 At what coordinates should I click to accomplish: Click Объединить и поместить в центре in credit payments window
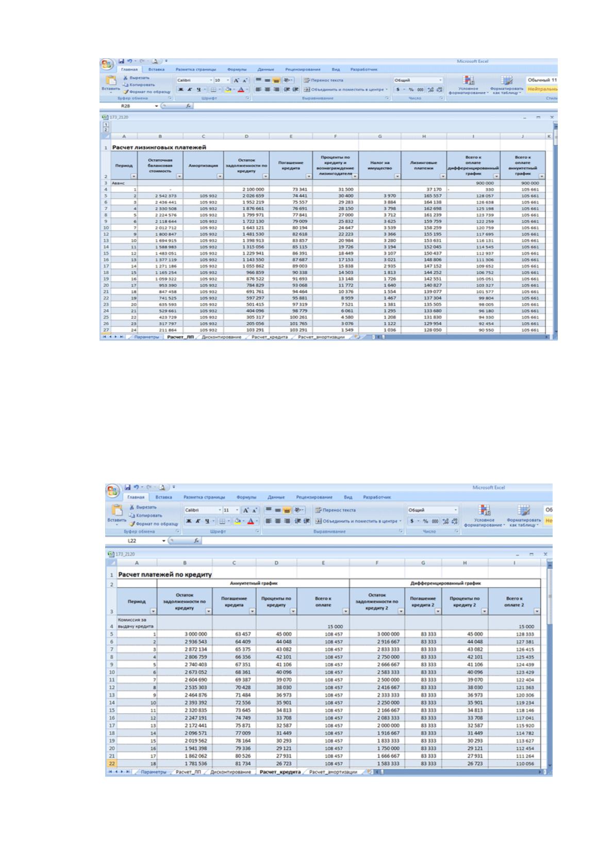[358, 521]
